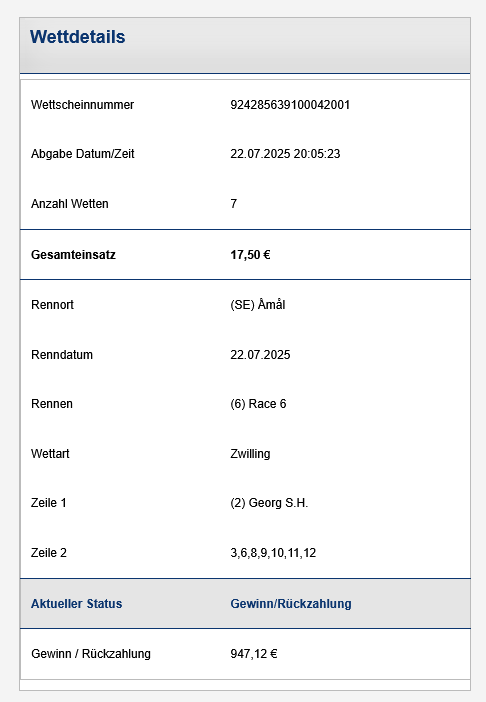
Task: Click the Abgabe Datum/Zeit label
Action: [83, 154]
